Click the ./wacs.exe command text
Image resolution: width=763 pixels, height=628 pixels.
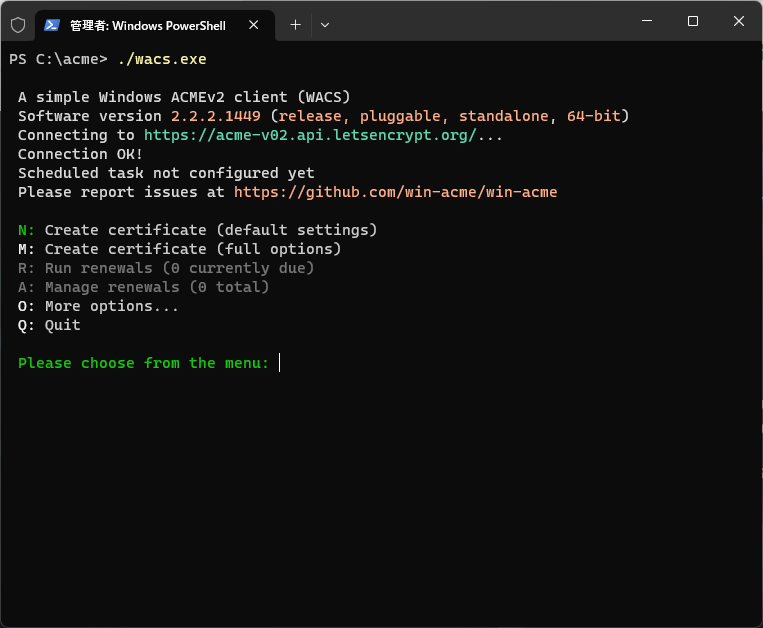pos(162,59)
